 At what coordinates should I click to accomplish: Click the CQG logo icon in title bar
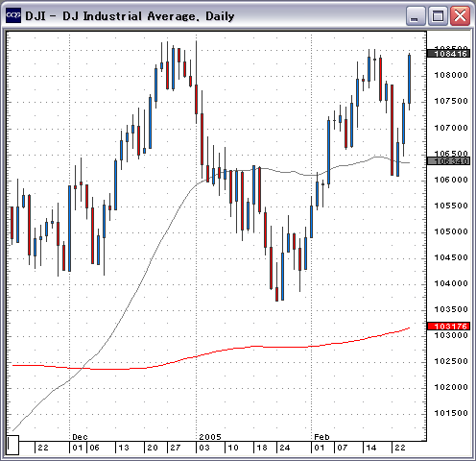point(13,15)
